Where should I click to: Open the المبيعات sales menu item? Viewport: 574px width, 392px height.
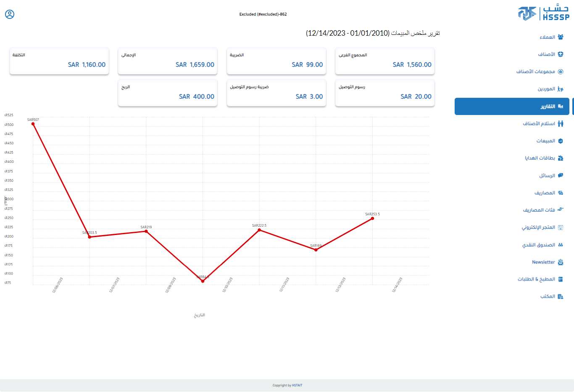pos(545,141)
